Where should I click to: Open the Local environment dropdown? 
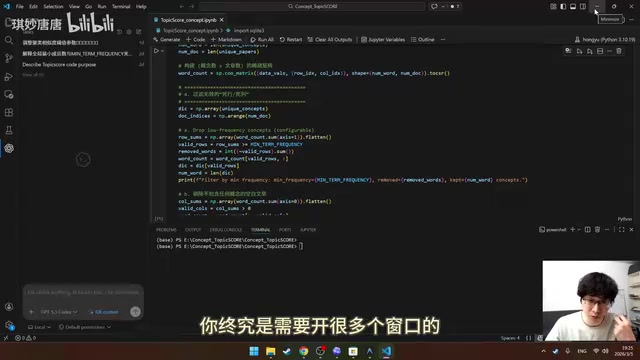[x=40, y=327]
